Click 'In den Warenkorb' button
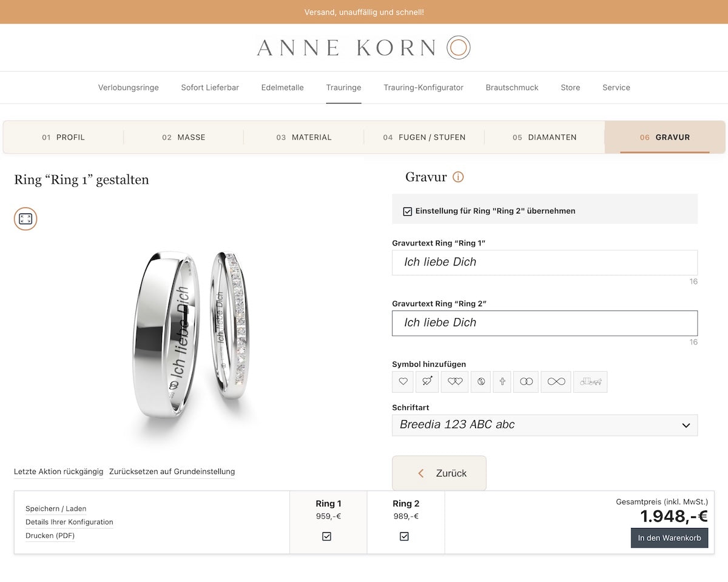Screen dimensions: 728x582 click(x=669, y=538)
